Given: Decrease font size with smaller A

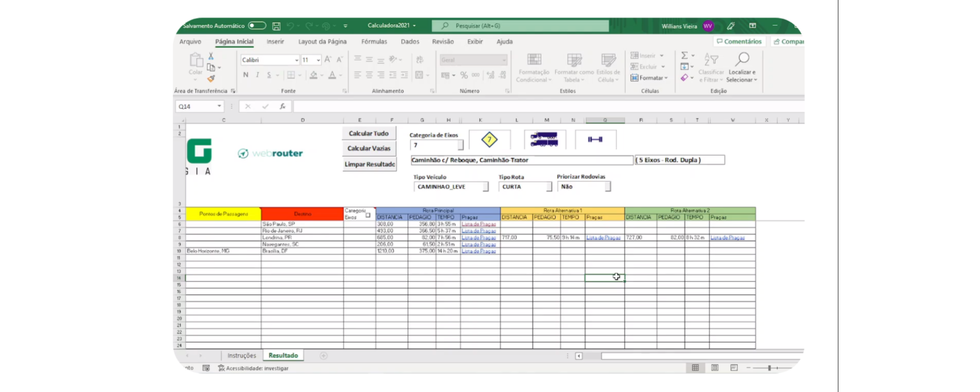Looking at the screenshot, I should click(340, 59).
